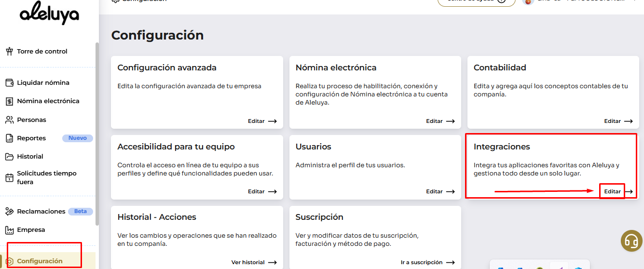This screenshot has height=269, width=644.
Task: Click the Empresa factory icon
Action: tap(9, 230)
